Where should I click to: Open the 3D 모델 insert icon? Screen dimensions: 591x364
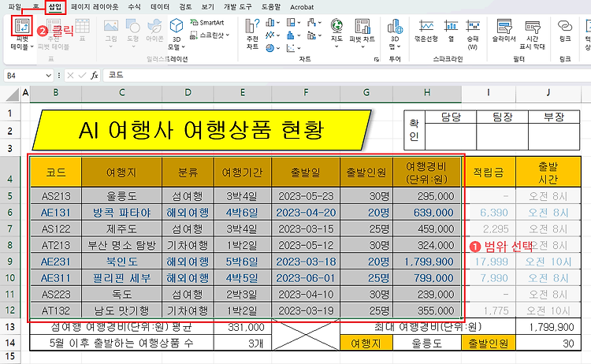pyautogui.click(x=176, y=26)
